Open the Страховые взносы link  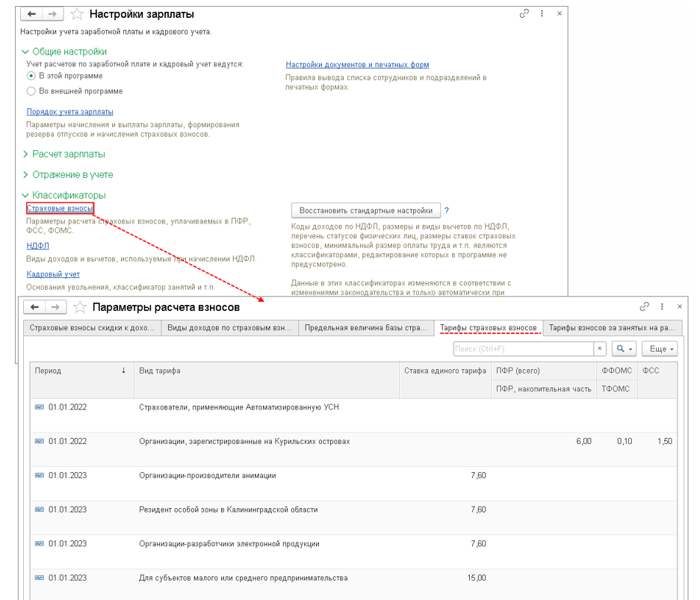[60, 208]
